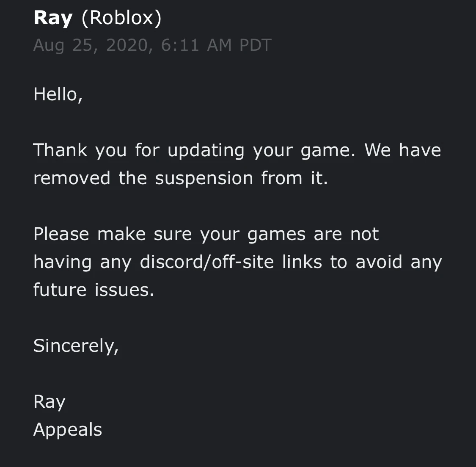Click the "future issues." line

pyautogui.click(x=94, y=290)
